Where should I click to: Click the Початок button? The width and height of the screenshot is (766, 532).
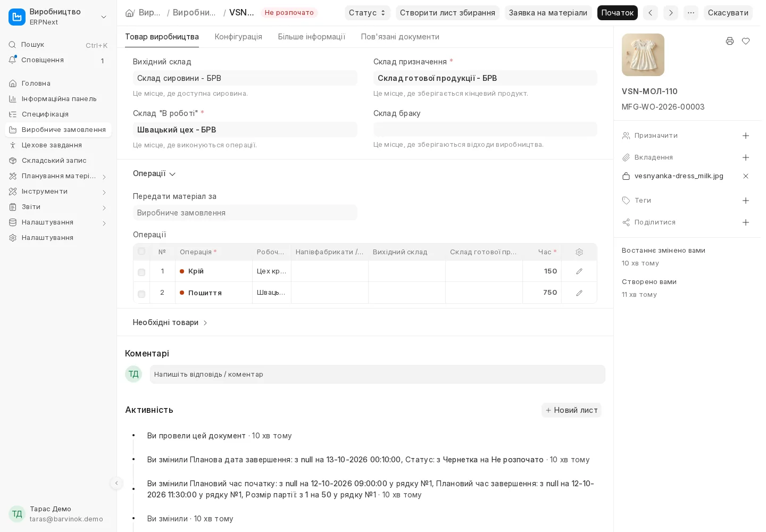(x=618, y=13)
